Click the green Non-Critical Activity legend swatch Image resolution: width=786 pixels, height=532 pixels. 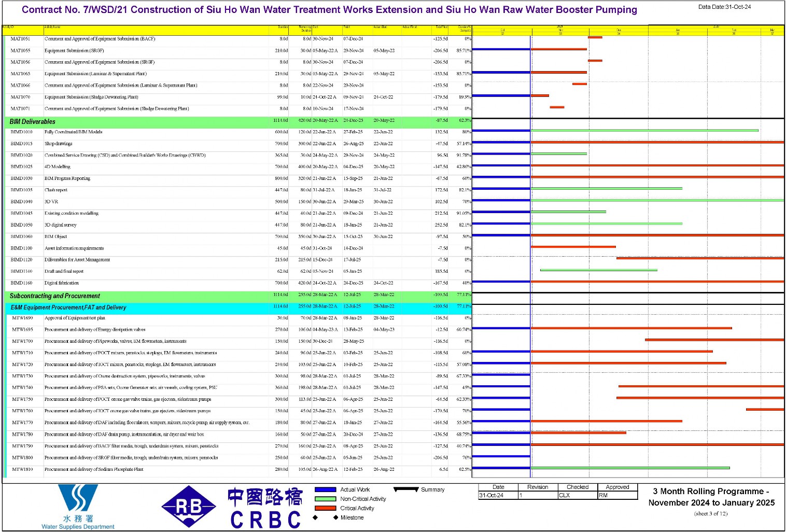(325, 499)
